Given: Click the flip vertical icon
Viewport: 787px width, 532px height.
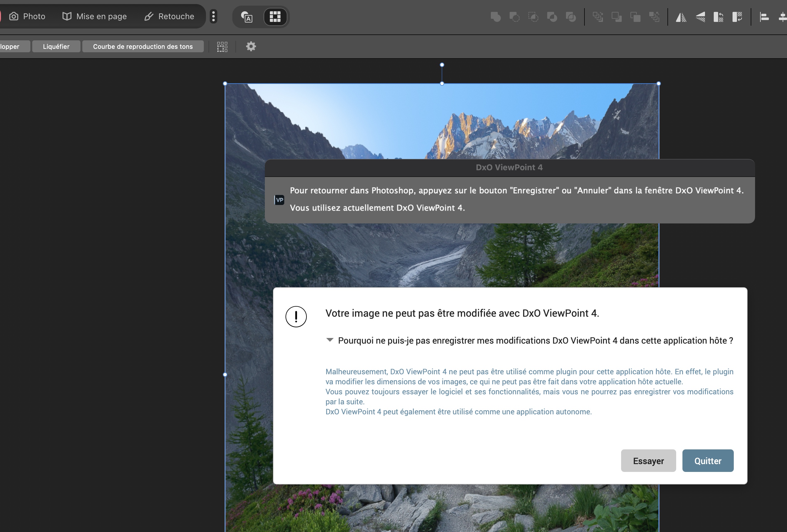Looking at the screenshot, I should click(x=700, y=17).
